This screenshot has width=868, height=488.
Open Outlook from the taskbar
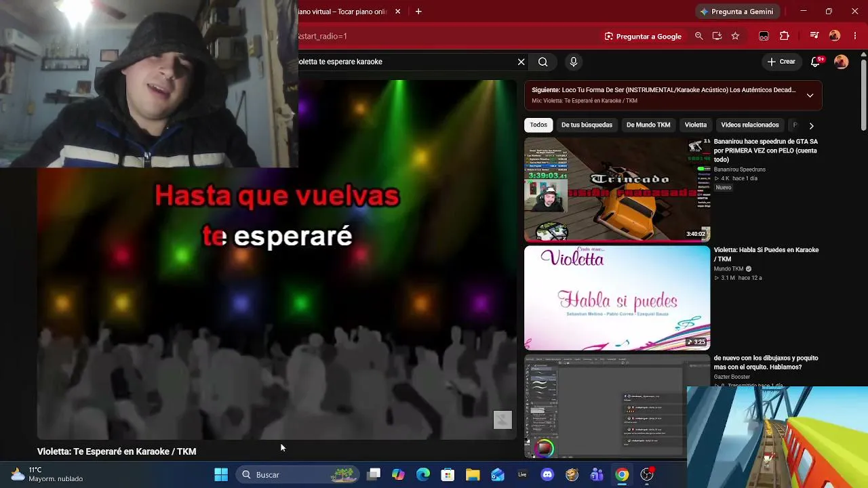coord(498,474)
